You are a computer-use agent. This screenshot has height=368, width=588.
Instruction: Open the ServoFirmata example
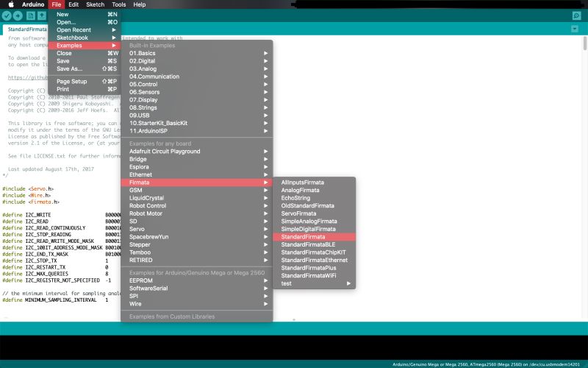pyautogui.click(x=315, y=213)
